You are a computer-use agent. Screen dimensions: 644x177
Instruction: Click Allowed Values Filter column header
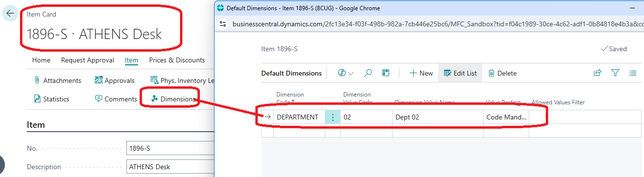click(558, 102)
